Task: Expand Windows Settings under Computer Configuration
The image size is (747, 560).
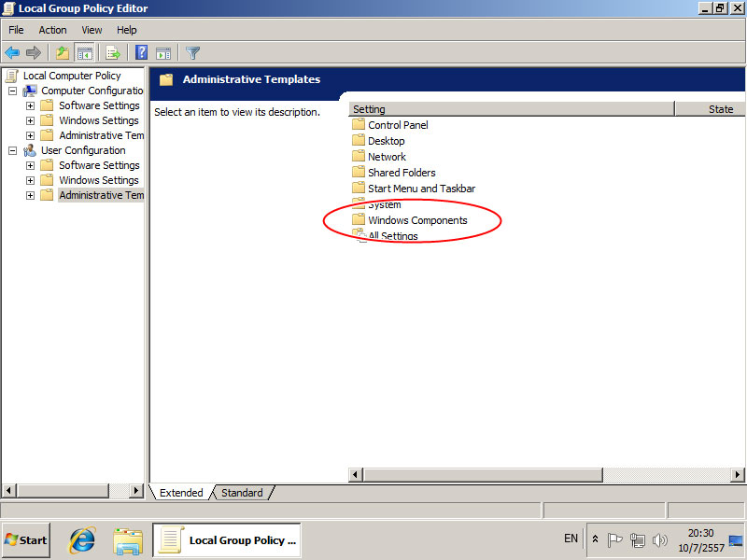Action: (x=30, y=120)
